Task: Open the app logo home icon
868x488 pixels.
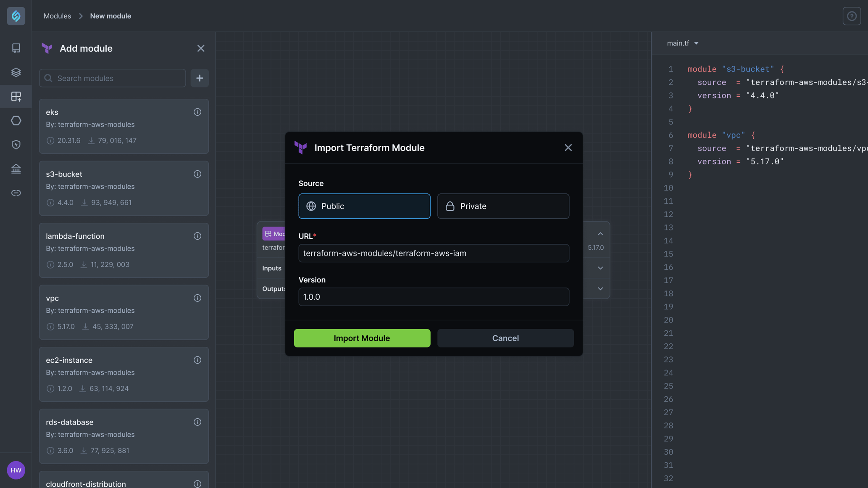Action: click(x=16, y=16)
